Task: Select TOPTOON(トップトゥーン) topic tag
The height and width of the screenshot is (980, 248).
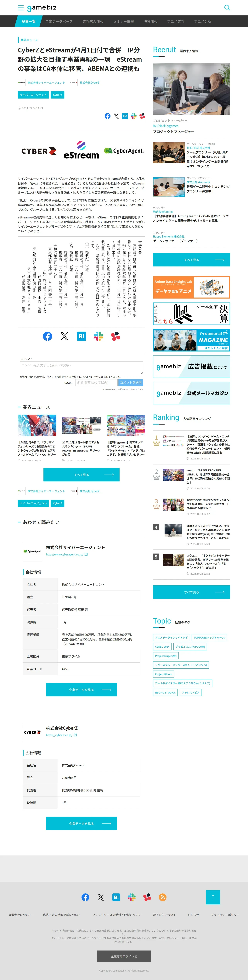Action: click(x=210, y=637)
